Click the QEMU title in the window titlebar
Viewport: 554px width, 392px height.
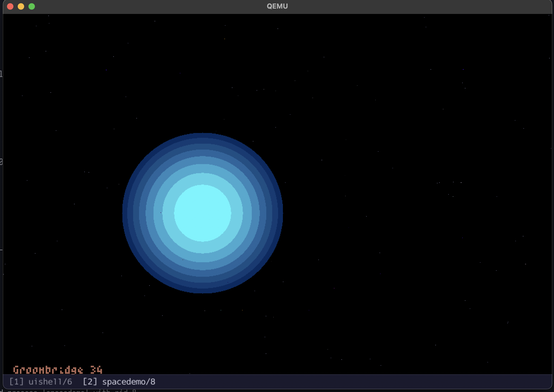[x=277, y=6]
